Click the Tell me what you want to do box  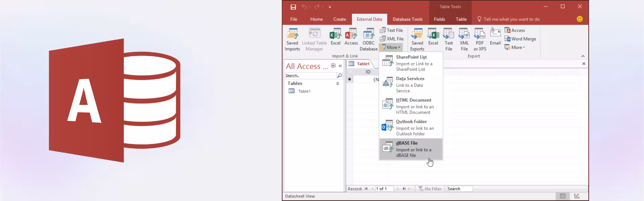coord(508,19)
